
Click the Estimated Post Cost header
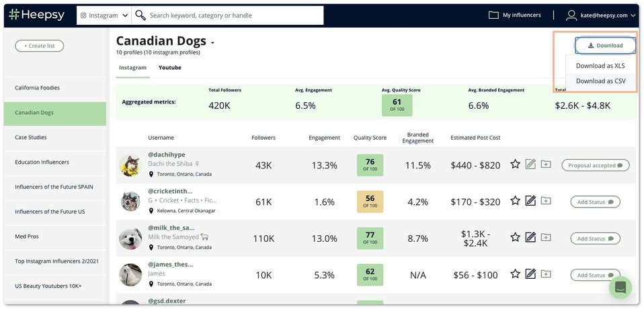(x=476, y=138)
